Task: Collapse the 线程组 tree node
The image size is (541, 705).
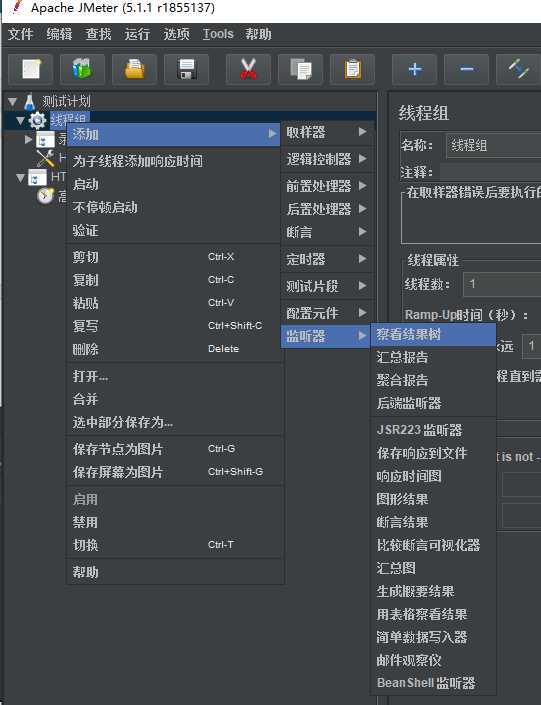Action: pos(20,120)
